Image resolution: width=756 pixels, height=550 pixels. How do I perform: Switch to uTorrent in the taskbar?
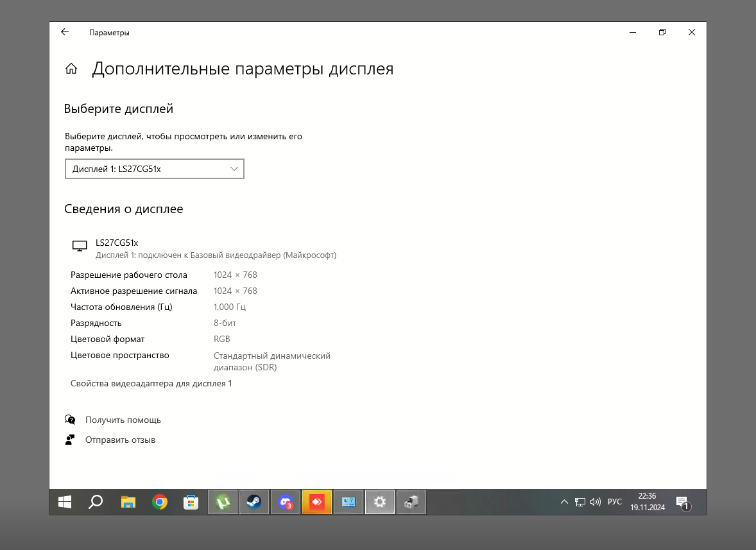point(223,503)
